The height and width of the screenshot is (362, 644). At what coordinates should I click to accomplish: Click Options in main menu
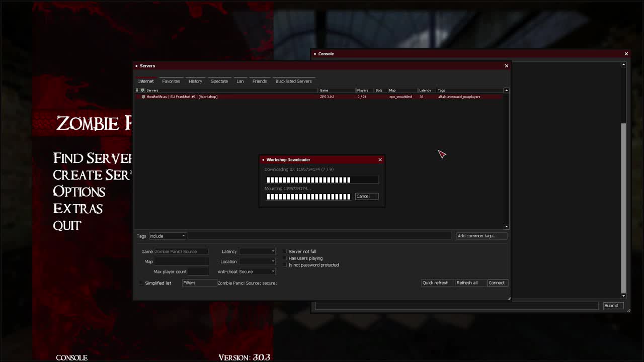[79, 192]
